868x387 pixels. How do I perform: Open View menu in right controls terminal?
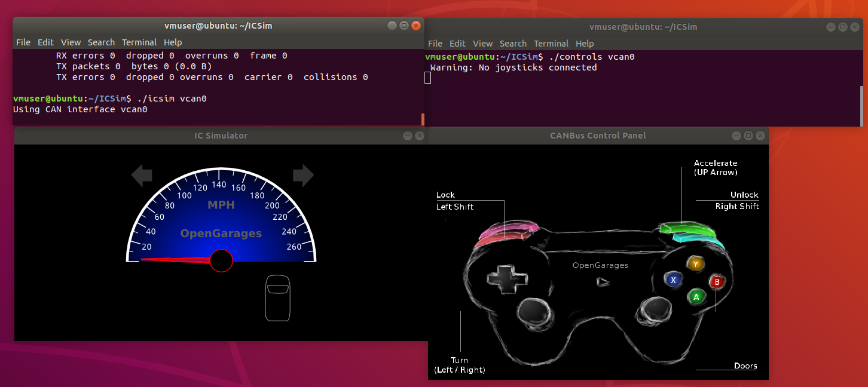coord(482,44)
